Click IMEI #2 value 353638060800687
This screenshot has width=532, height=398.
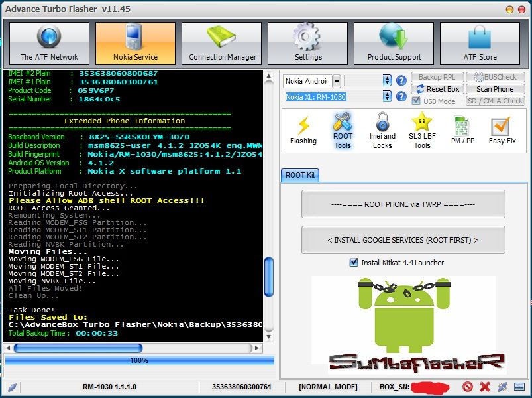[x=119, y=74]
